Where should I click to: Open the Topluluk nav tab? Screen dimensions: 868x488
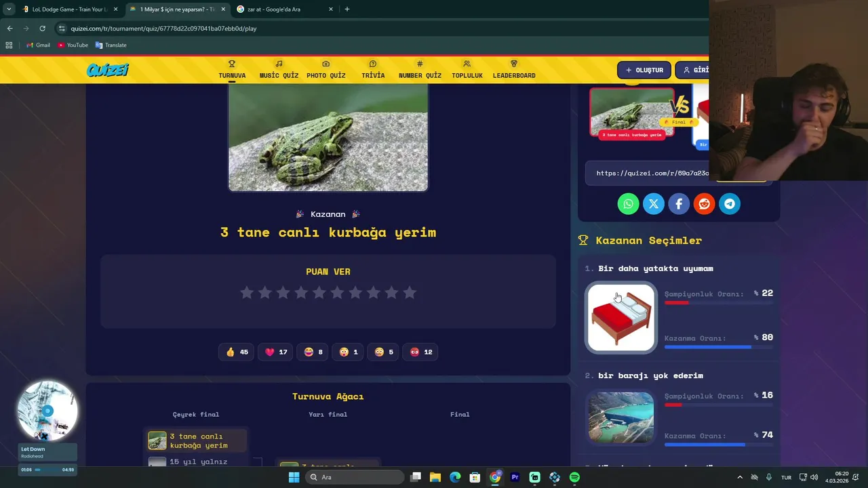(x=467, y=70)
